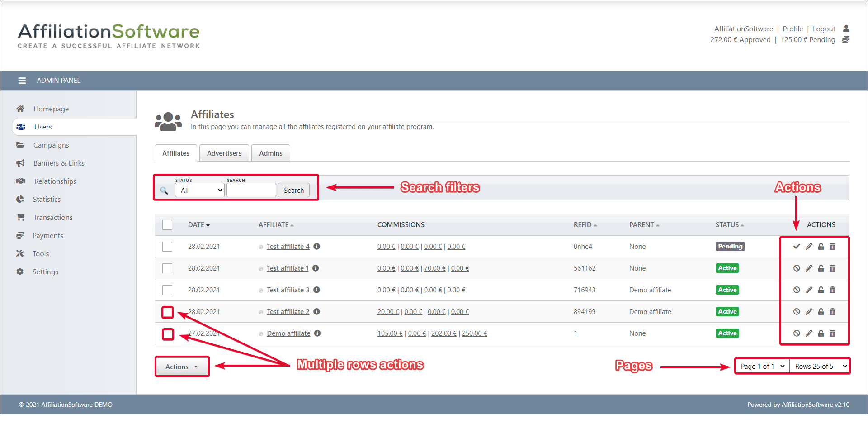Tick the checkbox for Demo affiliate row
The width and height of the screenshot is (868, 424).
[168, 334]
